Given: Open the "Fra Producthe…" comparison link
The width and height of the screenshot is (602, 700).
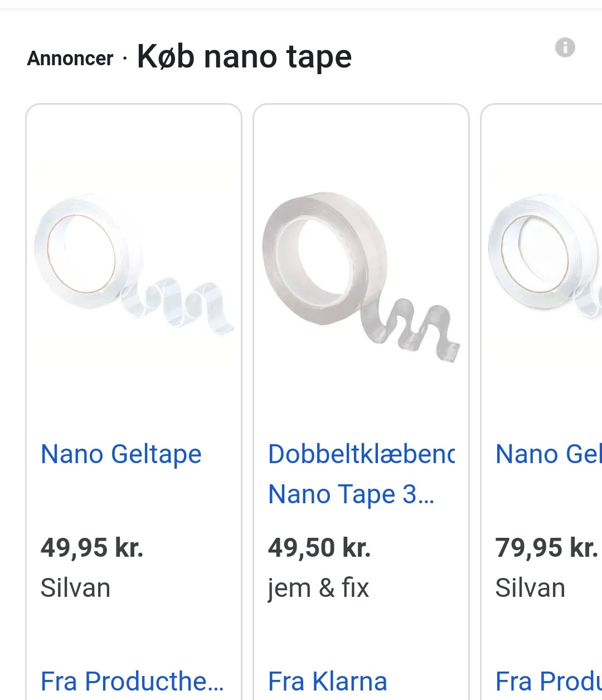Looking at the screenshot, I should (x=132, y=681).
